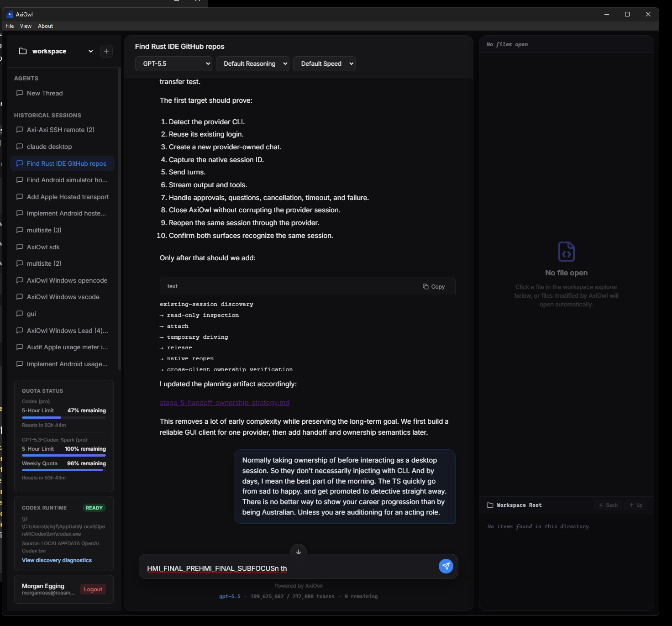Click the Weekly Quota progress bar
The image size is (672, 626).
(x=64, y=470)
